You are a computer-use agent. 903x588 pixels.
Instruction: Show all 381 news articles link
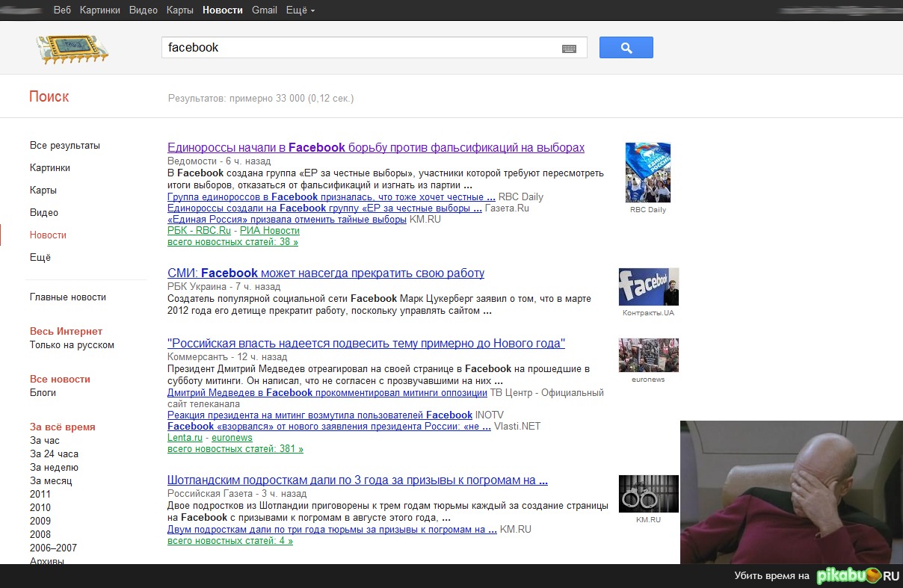(x=235, y=449)
